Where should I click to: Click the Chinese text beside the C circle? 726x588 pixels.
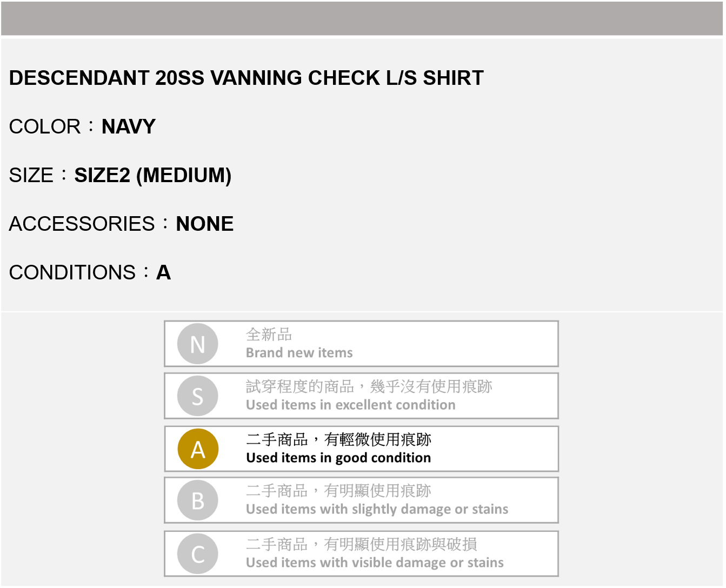pos(361,544)
